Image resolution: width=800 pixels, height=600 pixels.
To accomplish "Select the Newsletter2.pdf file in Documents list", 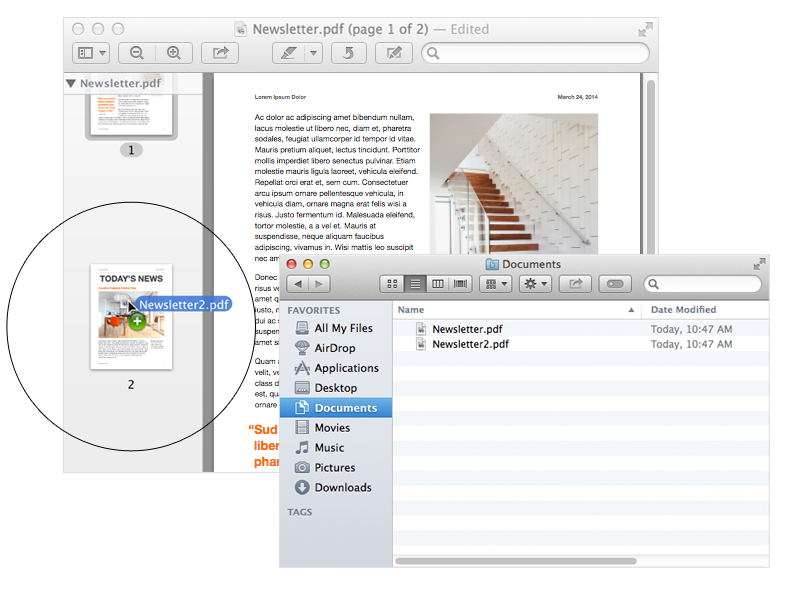I will (x=470, y=344).
